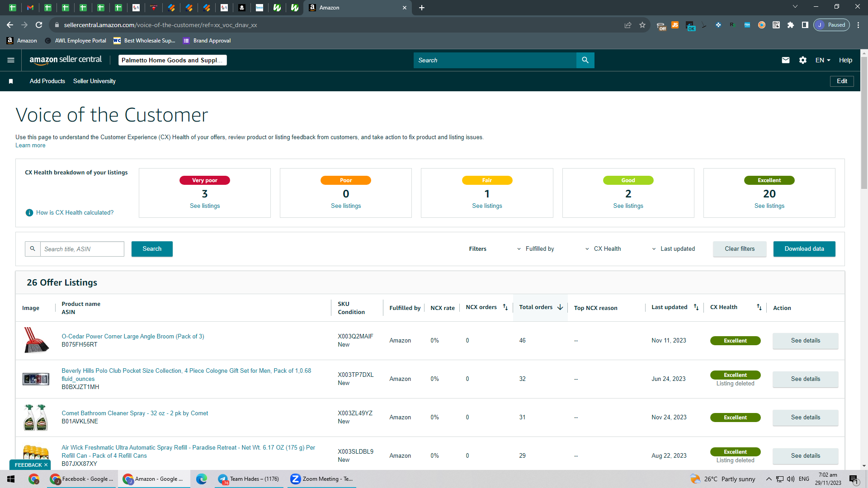The width and height of the screenshot is (868, 488).
Task: Open the browser extensions puzzle icon
Action: (791, 25)
